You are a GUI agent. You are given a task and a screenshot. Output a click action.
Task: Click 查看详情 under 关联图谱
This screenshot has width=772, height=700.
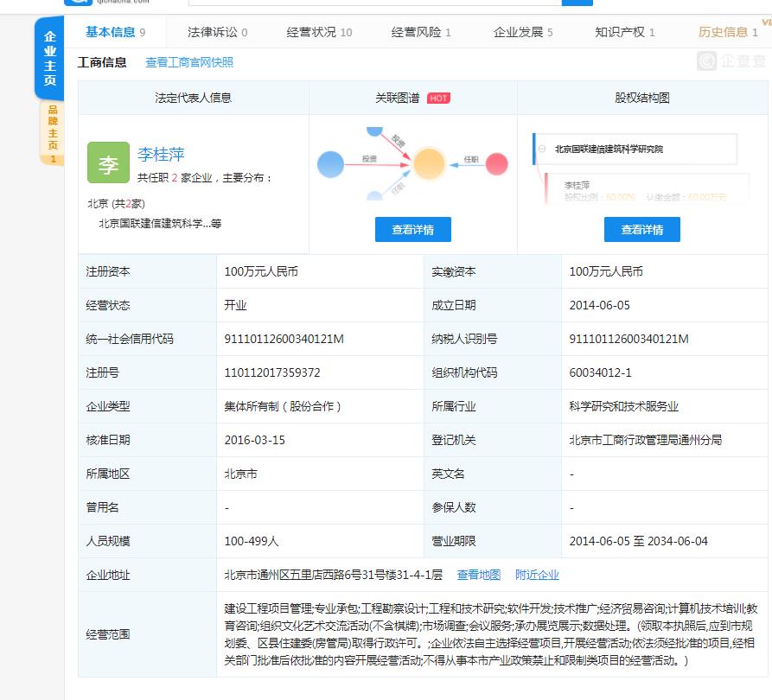(412, 229)
